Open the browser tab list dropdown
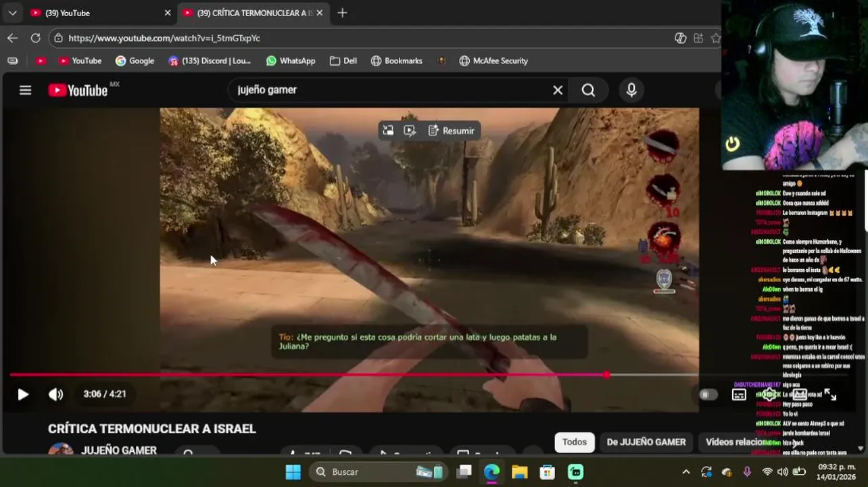 (x=12, y=13)
